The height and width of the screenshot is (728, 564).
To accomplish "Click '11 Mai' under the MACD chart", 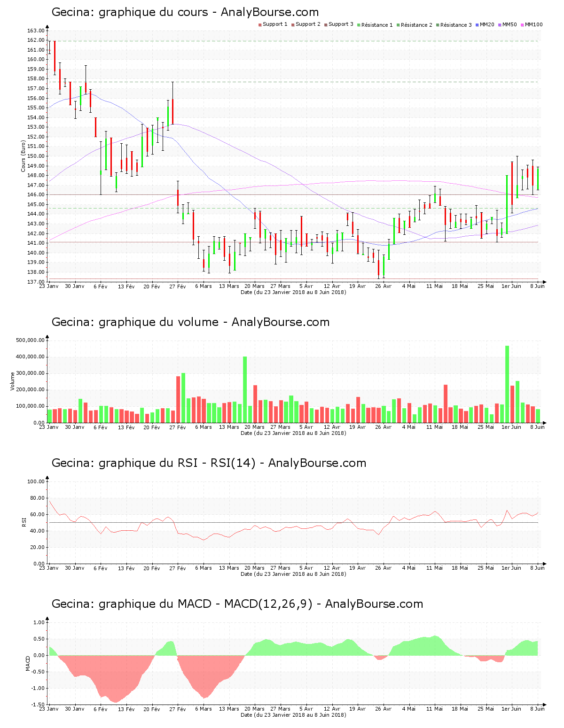I will (435, 709).
